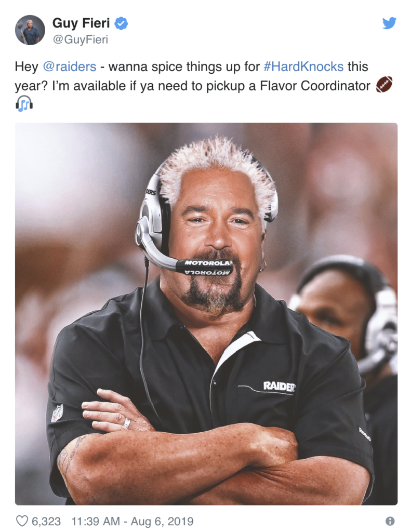Screen dimensions: 411x532
Task: Open the @raiders mention link
Action: pyautogui.click(x=70, y=66)
